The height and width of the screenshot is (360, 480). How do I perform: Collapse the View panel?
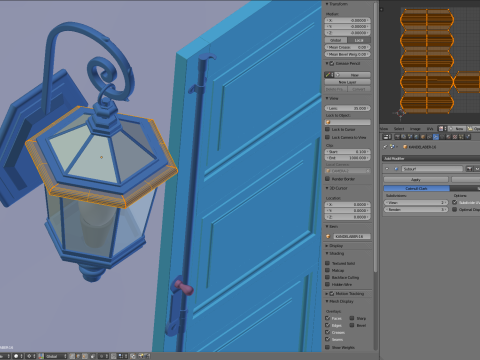pos(327,98)
